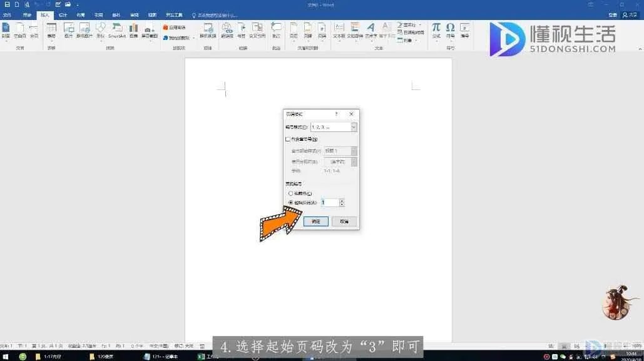Select the Start at radio button
Screen dimensions: 644x361
(290, 203)
